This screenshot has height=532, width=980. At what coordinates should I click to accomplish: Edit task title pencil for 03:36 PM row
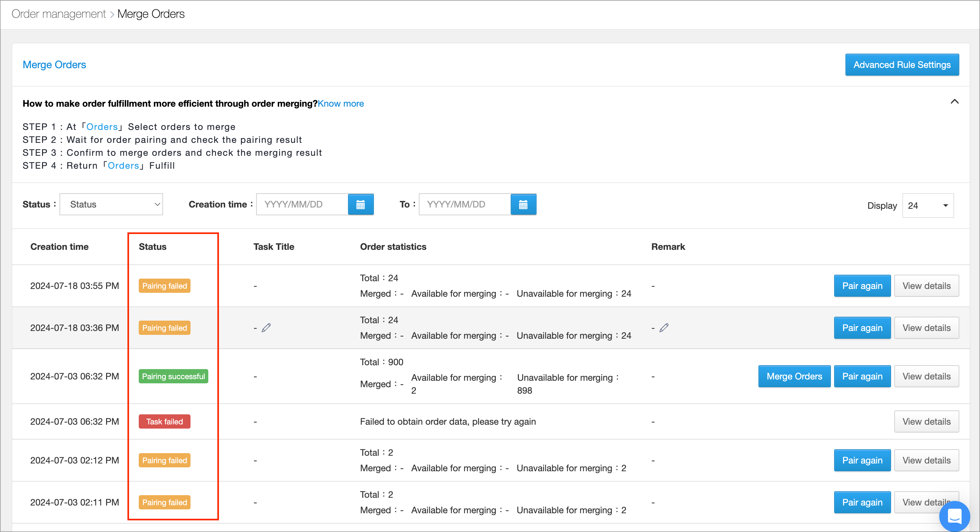(x=266, y=327)
